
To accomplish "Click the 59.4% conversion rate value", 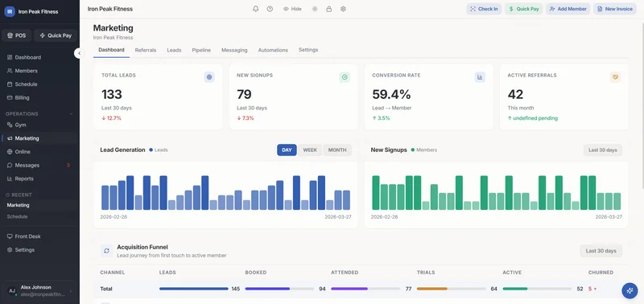I will coord(391,94).
